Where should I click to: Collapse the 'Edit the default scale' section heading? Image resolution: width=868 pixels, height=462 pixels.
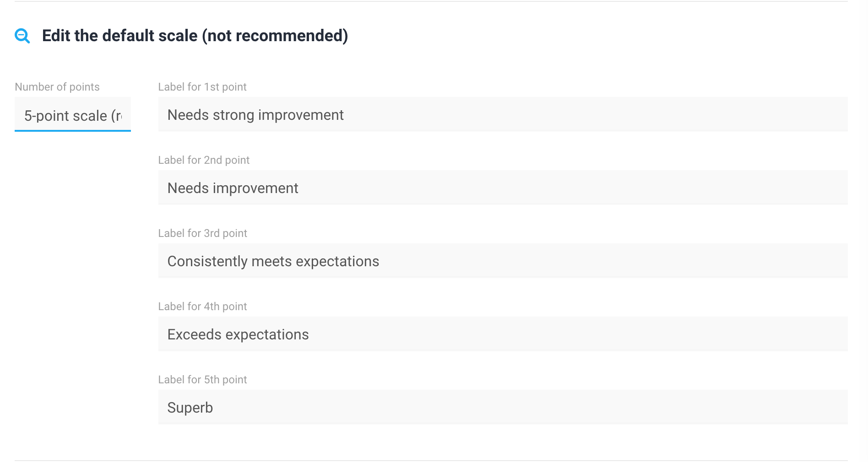coord(195,36)
